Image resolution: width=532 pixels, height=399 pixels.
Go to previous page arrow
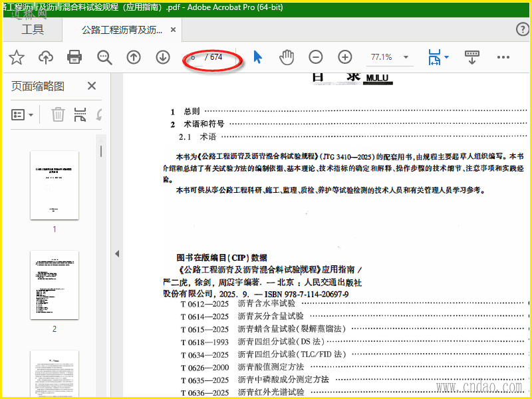click(x=134, y=57)
